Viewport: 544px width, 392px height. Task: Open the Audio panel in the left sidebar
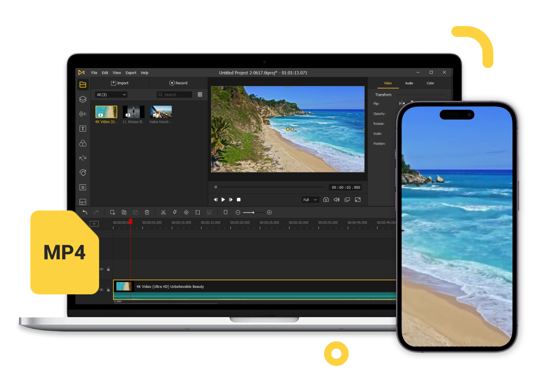click(83, 114)
